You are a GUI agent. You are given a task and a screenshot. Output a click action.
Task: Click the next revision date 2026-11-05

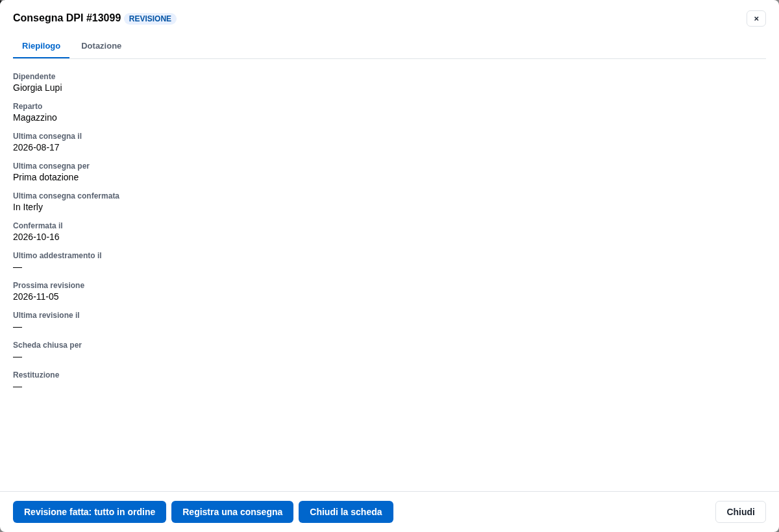(36, 296)
